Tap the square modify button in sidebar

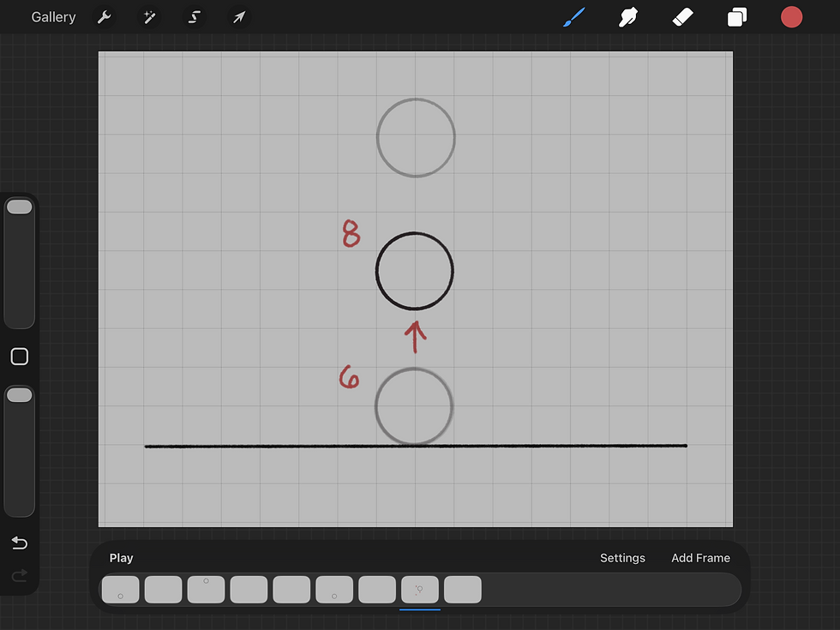point(20,357)
